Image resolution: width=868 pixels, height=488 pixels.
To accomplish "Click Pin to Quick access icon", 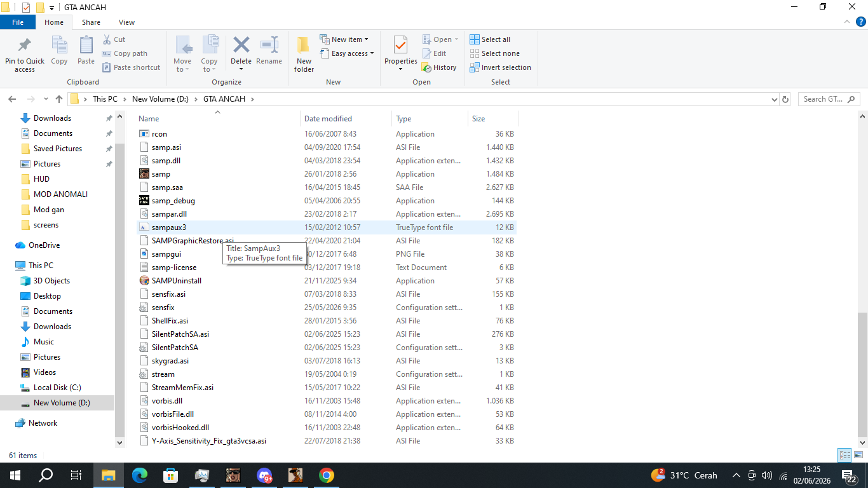I will (x=25, y=46).
